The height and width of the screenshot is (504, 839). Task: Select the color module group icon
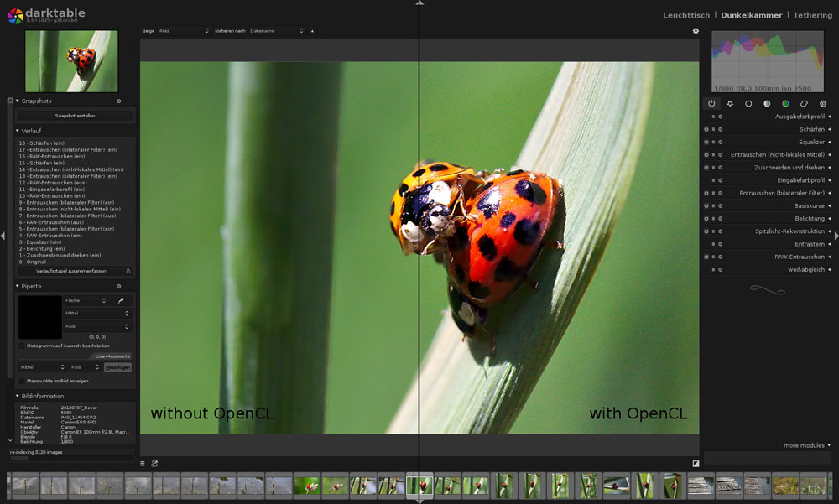(x=785, y=103)
